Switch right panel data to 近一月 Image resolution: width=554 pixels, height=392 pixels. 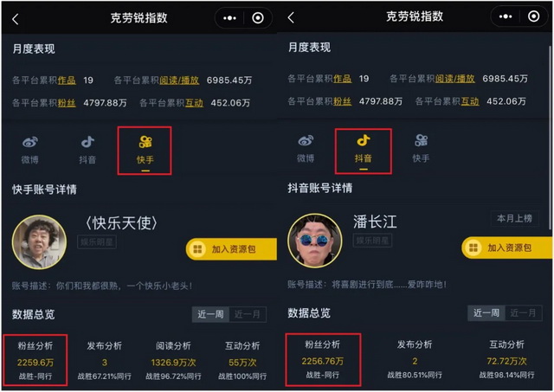coord(523,312)
